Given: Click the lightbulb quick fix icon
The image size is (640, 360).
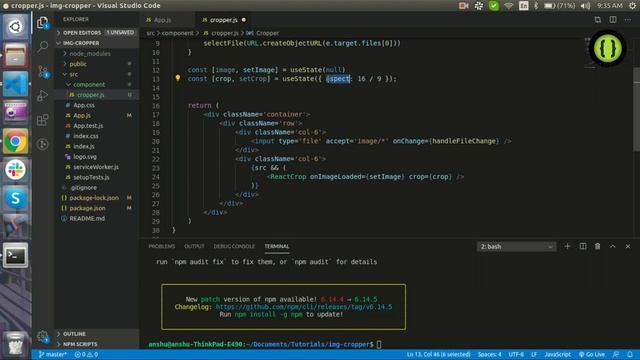Looking at the screenshot, I should [178, 78].
